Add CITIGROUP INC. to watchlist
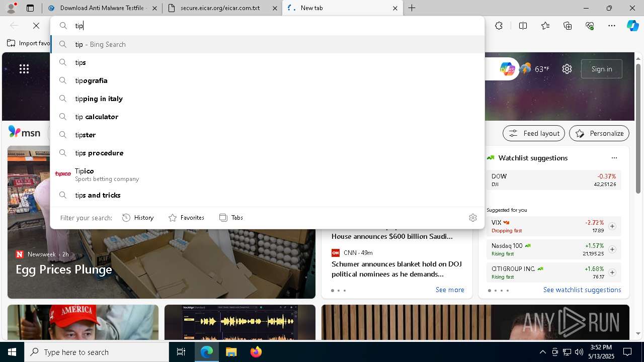This screenshot has height=362, width=644. point(612,273)
